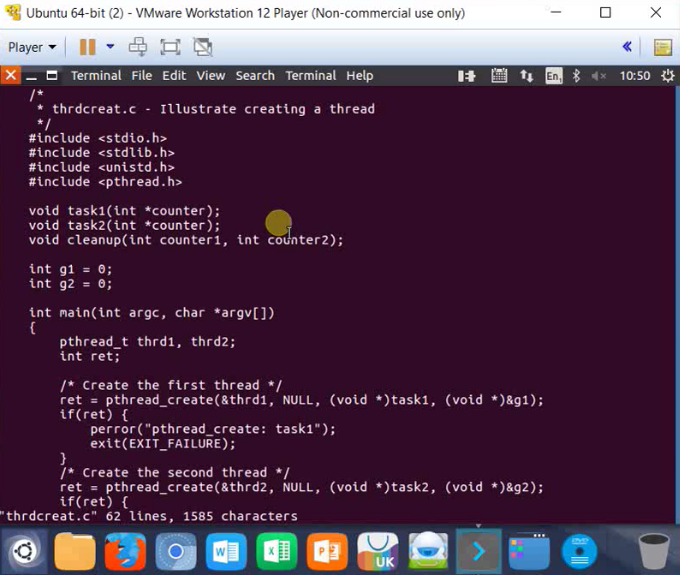
Task: Open the Terminal application menu
Action: (x=96, y=75)
